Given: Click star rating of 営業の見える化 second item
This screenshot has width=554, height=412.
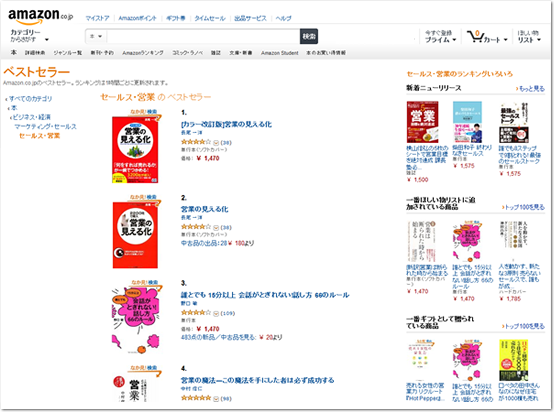Looking at the screenshot, I should point(196,227).
